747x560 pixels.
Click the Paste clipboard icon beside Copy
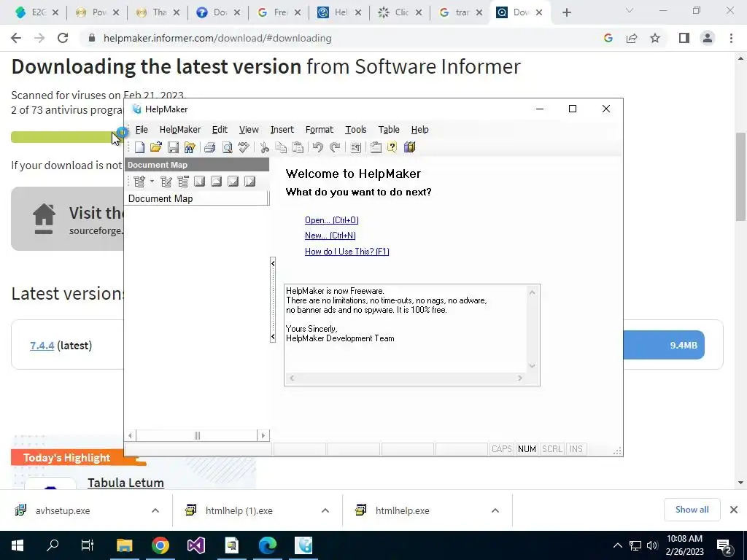(298, 147)
